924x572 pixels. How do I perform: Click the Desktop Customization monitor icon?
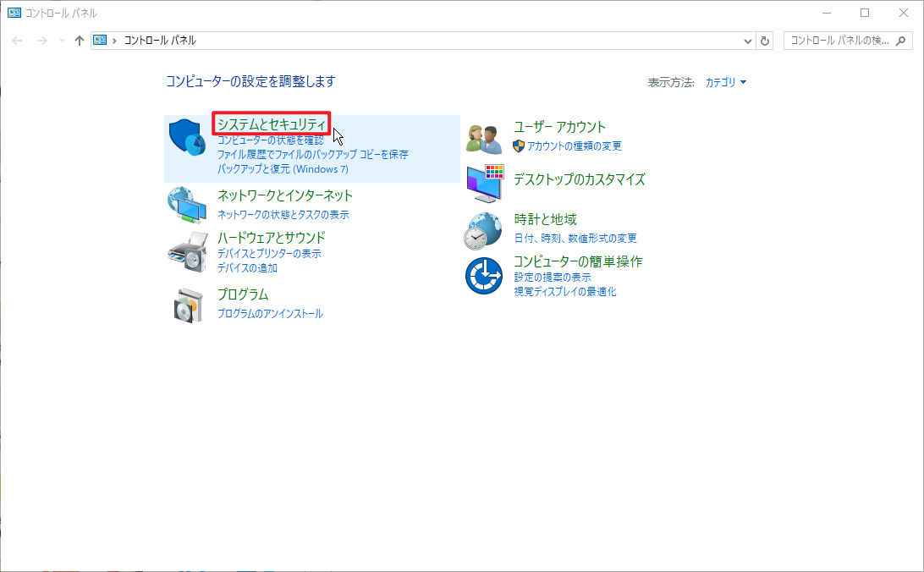point(486,184)
